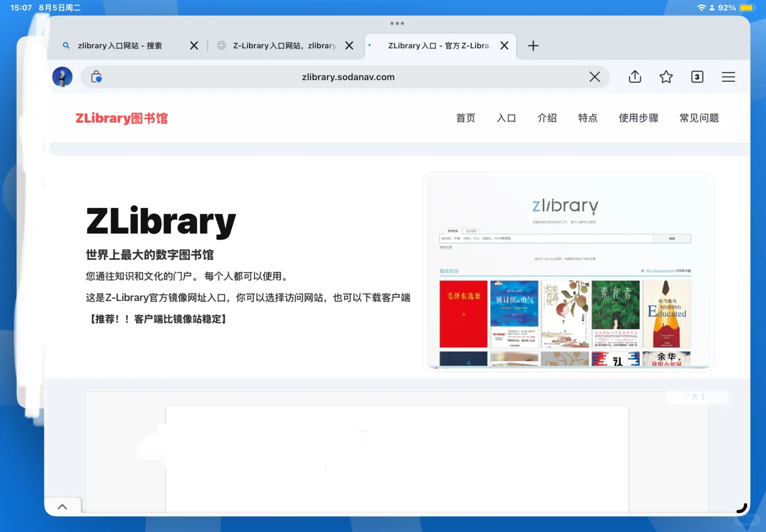Close the 'ZLibrary入口 - 官方Z-Libra' tab
The image size is (766, 532).
pyautogui.click(x=504, y=46)
